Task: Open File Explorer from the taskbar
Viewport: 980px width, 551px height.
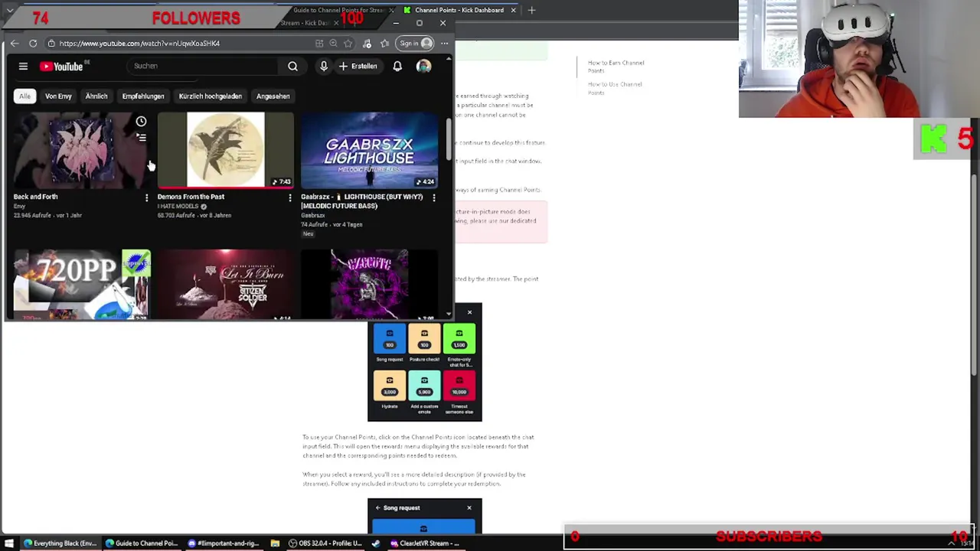Action: 275,543
